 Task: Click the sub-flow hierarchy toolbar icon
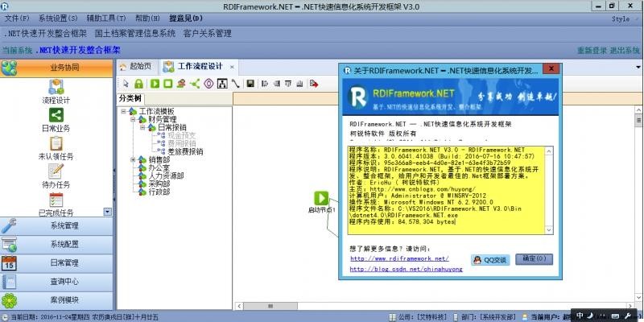(x=222, y=84)
